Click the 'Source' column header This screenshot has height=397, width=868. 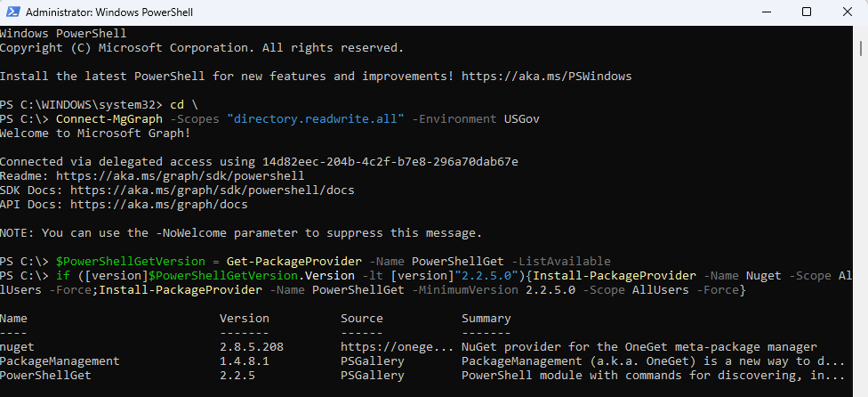[x=362, y=319]
